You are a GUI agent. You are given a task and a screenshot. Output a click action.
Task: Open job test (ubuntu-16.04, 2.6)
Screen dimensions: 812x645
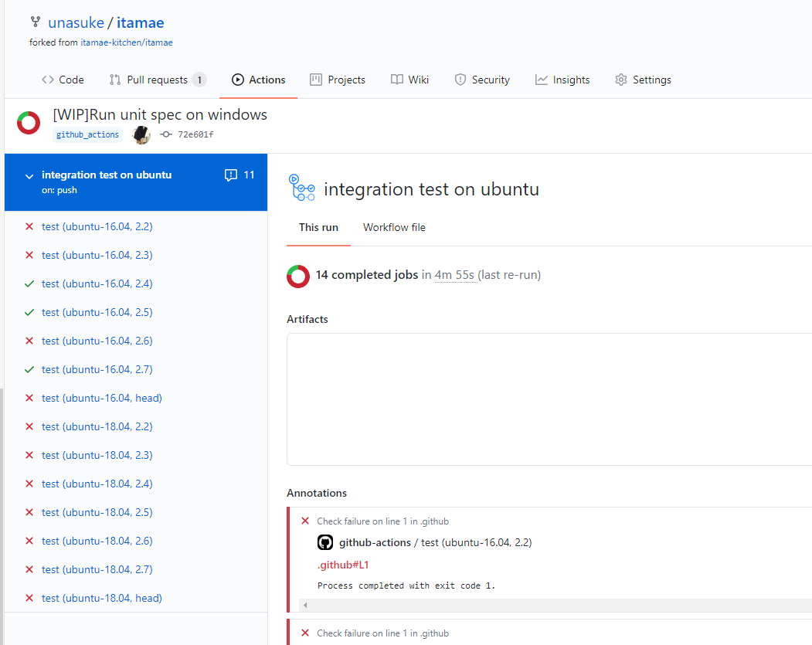tap(97, 341)
